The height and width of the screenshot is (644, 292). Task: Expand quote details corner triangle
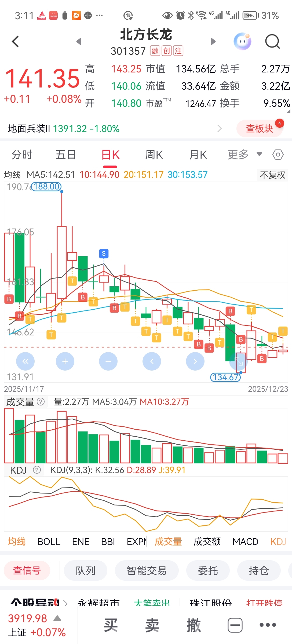[x=289, y=111]
